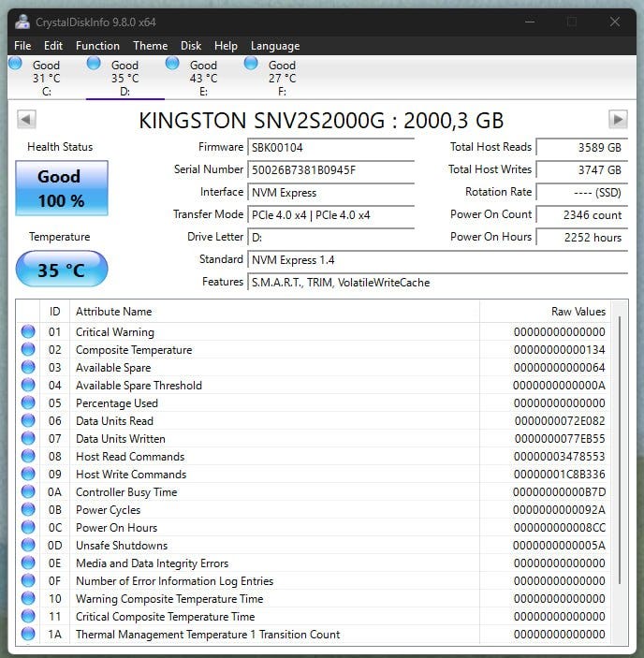This screenshot has height=658, width=644.
Task: Click the Attribute Name column header
Action: pos(275,312)
